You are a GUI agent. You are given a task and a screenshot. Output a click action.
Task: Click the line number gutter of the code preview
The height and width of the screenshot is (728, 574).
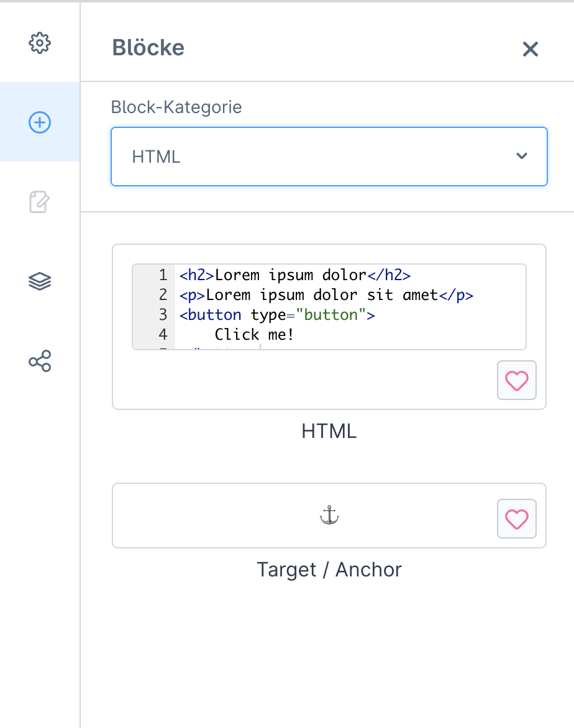tap(153, 307)
